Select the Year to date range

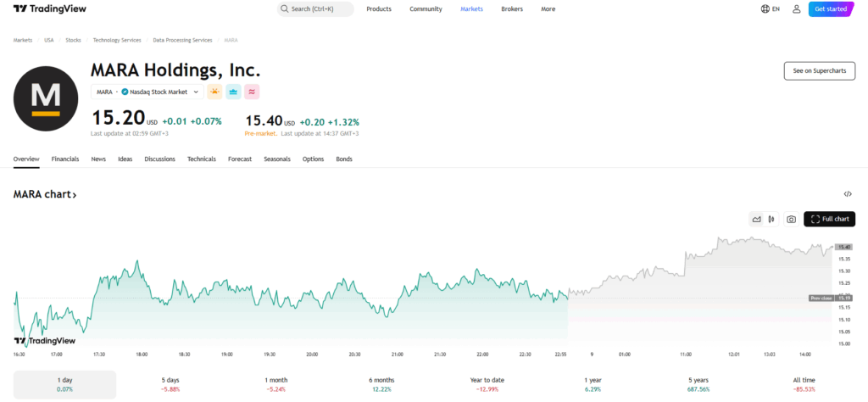(487, 385)
